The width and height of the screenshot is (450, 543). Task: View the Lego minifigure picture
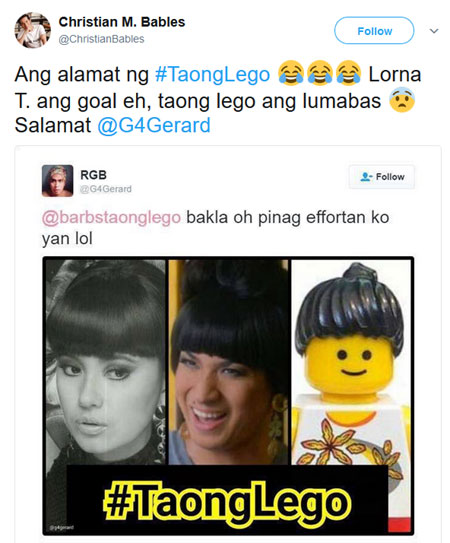[351, 362]
